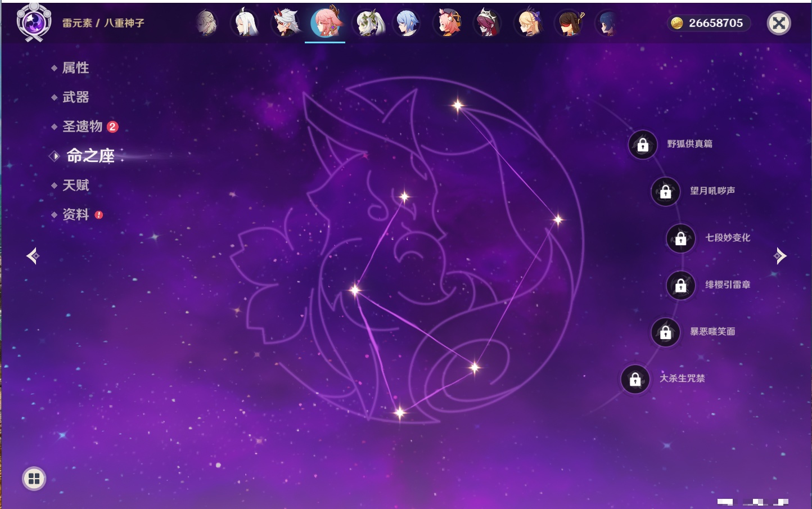Select the pink-haired fox-eared Yae Miko avatar

(x=326, y=23)
